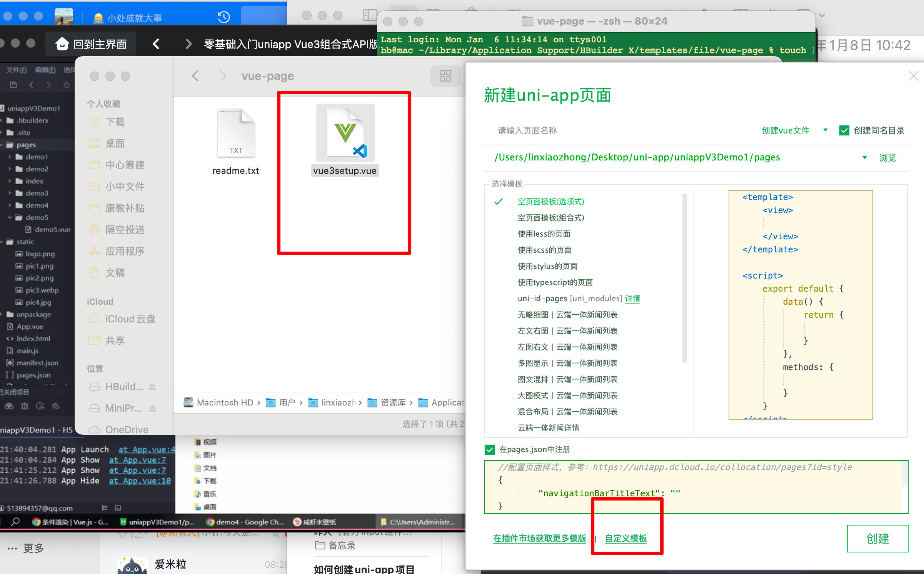The height and width of the screenshot is (574, 924).
Task: Click Macintosh HD in Finder path bar
Action: pos(218,402)
